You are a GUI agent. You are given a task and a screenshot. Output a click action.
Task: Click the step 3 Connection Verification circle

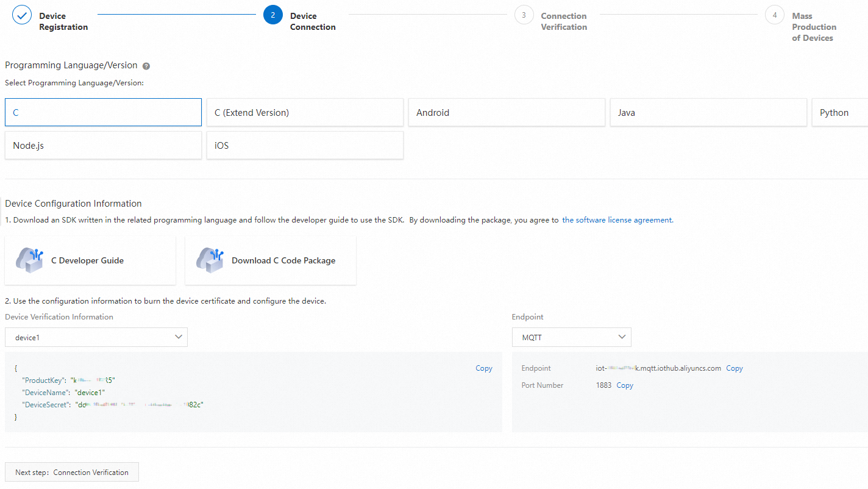524,15
